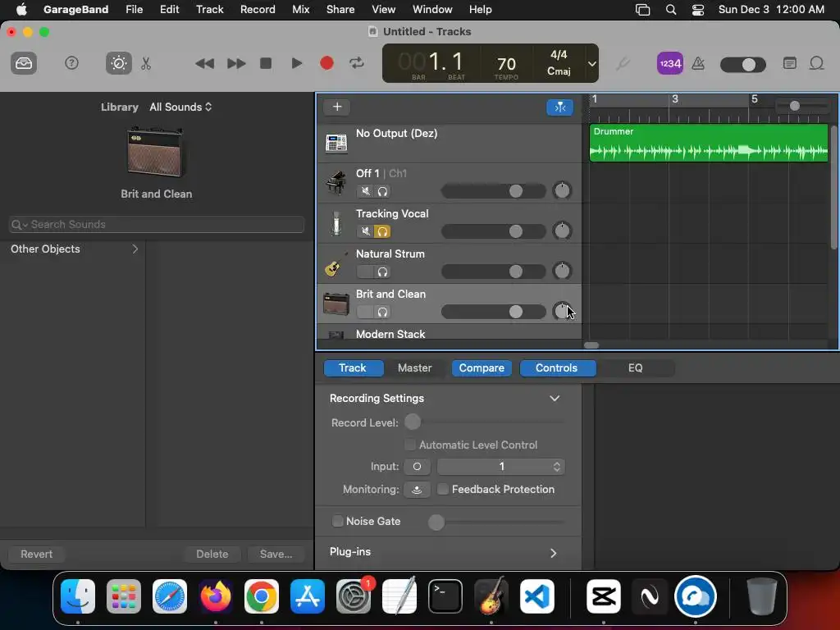Solo the Off 1 track

point(382,191)
